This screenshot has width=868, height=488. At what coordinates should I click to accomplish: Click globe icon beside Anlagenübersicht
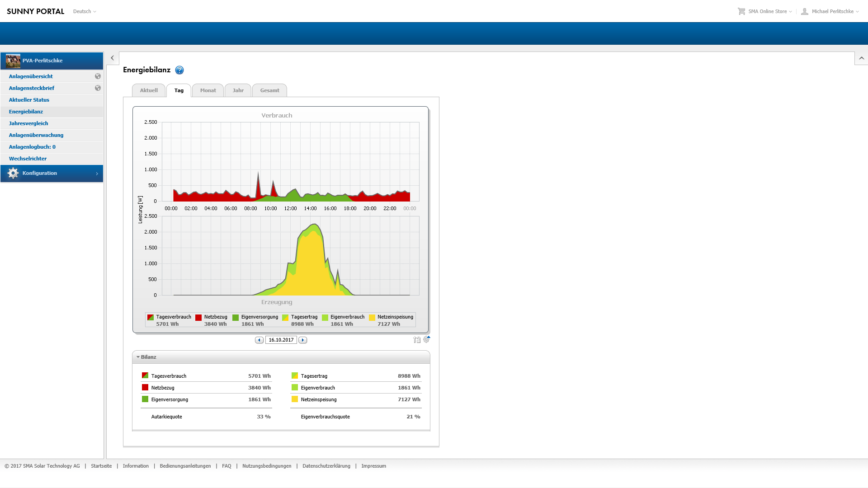(x=98, y=76)
